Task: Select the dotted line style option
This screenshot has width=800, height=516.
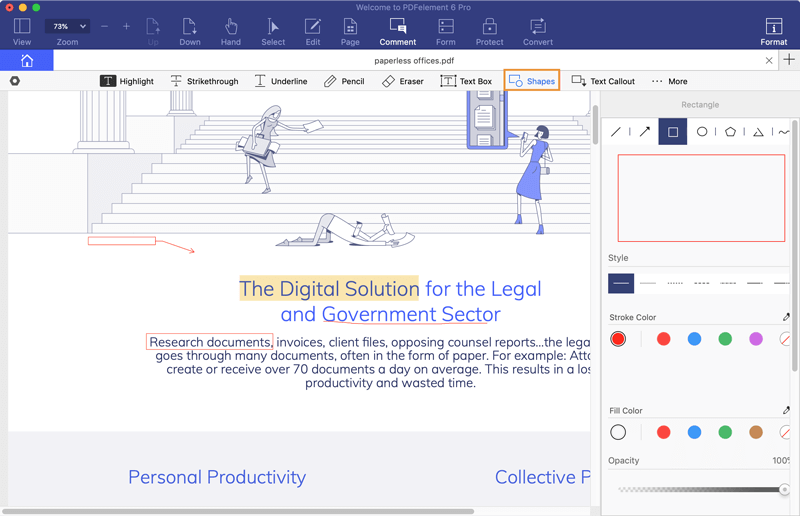Action: pyautogui.click(x=675, y=284)
